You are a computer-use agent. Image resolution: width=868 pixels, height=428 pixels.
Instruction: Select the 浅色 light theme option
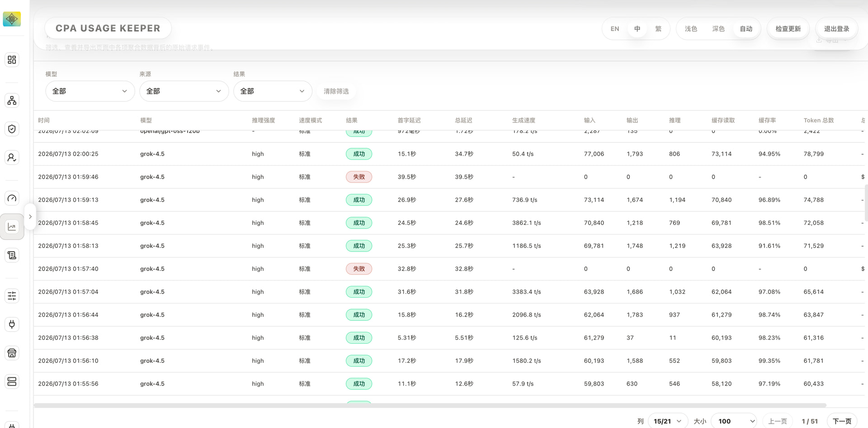pyautogui.click(x=691, y=29)
